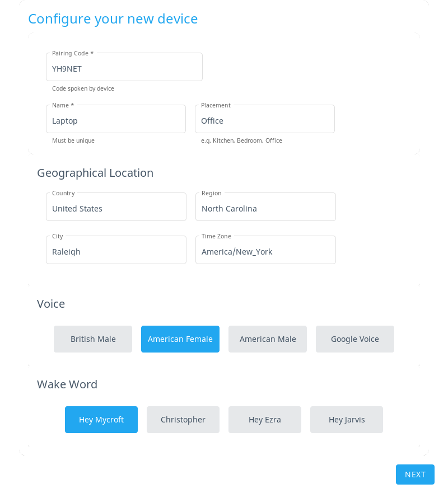This screenshot has width=448, height=498.
Task: Choose Christopher as the wake word
Action: [183, 420]
